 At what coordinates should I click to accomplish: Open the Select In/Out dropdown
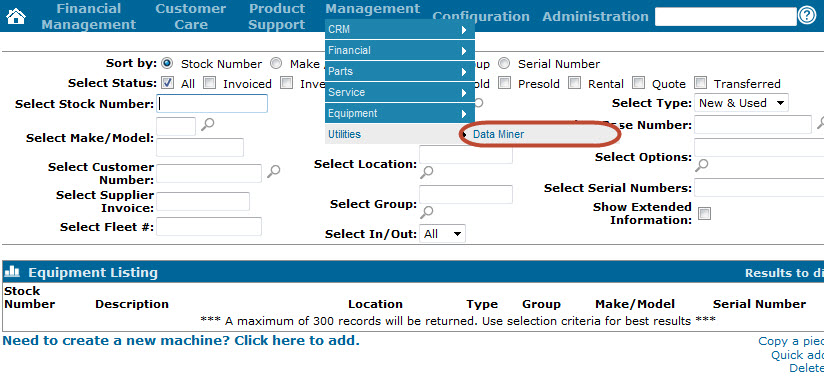click(442, 234)
